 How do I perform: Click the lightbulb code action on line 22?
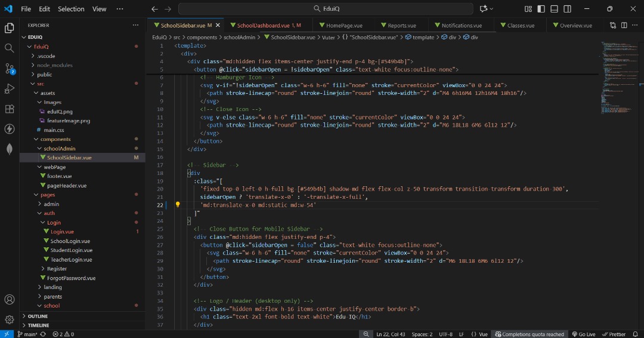pos(178,204)
